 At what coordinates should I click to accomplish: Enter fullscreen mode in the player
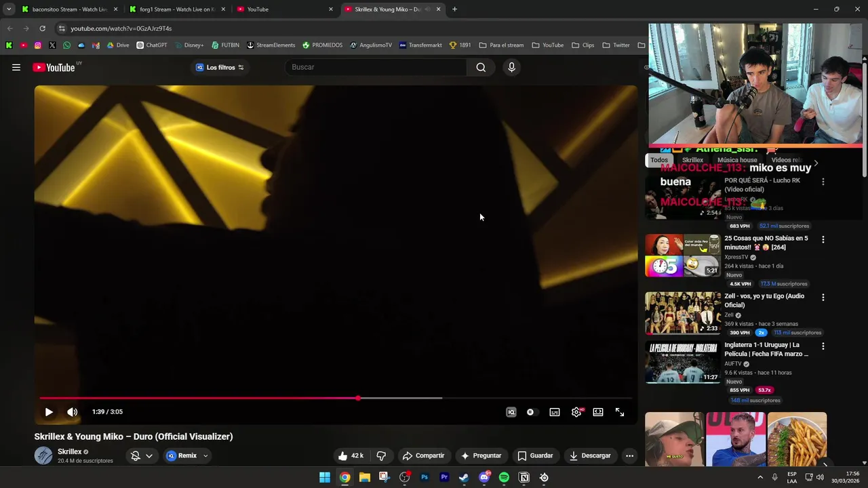(620, 412)
